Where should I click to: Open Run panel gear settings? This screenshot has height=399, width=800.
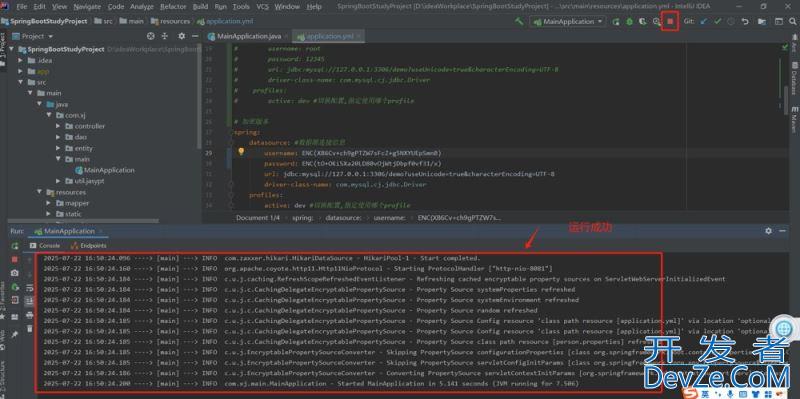(768, 231)
